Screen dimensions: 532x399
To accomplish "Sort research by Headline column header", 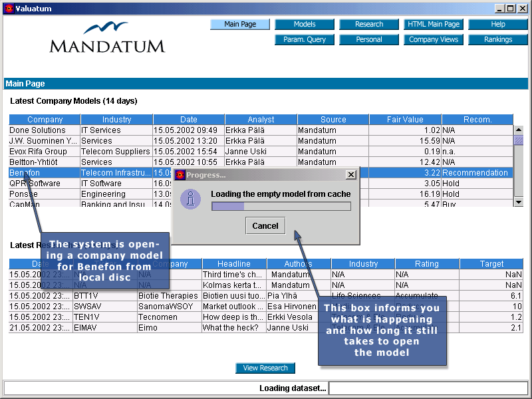I will [x=234, y=263].
